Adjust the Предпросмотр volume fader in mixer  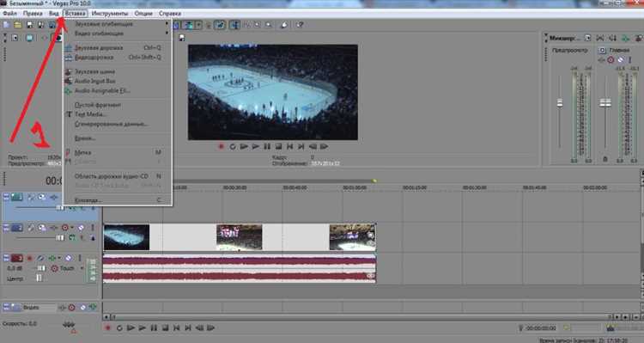(x=559, y=103)
